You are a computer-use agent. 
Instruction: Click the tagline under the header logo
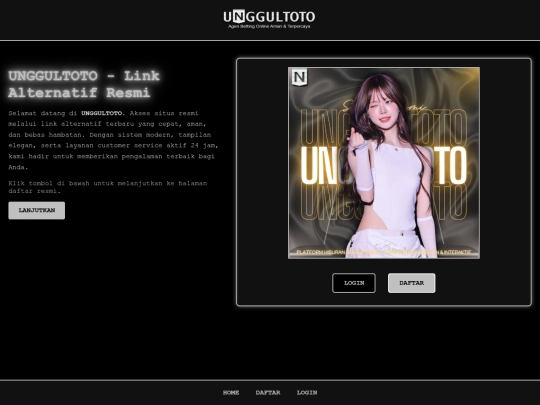(269, 26)
